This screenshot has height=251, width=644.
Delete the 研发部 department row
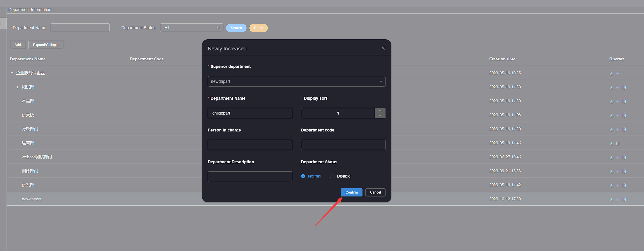pos(624,185)
